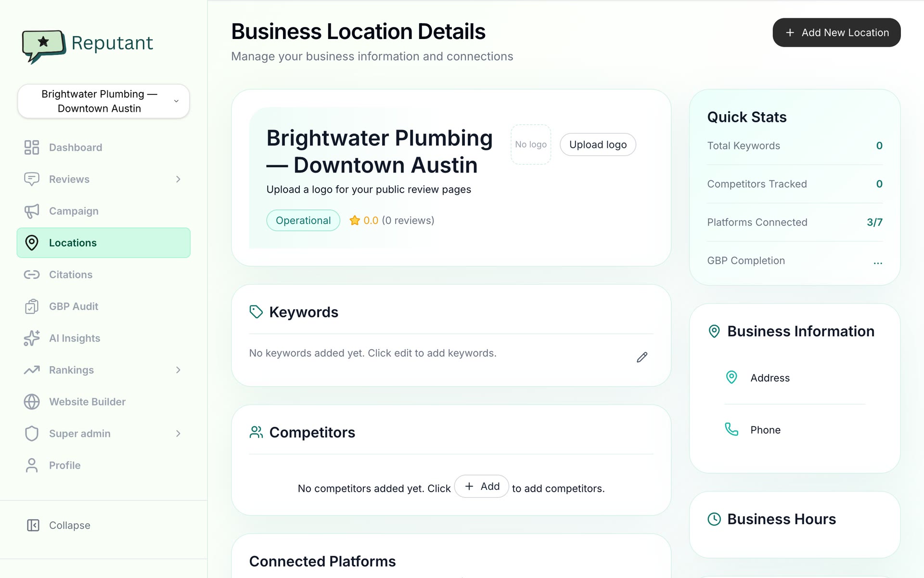Click Add button to add competitors
The image size is (924, 578).
[481, 486]
